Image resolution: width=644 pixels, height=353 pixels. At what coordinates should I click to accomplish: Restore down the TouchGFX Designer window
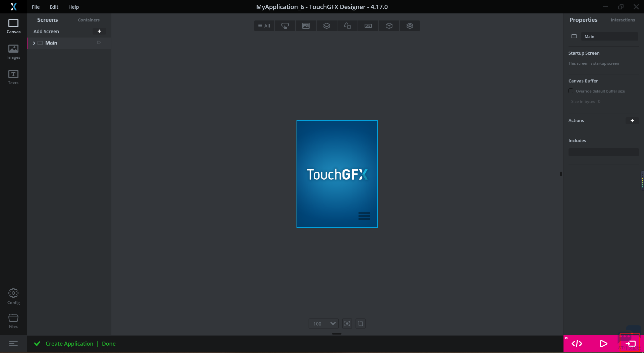(621, 7)
